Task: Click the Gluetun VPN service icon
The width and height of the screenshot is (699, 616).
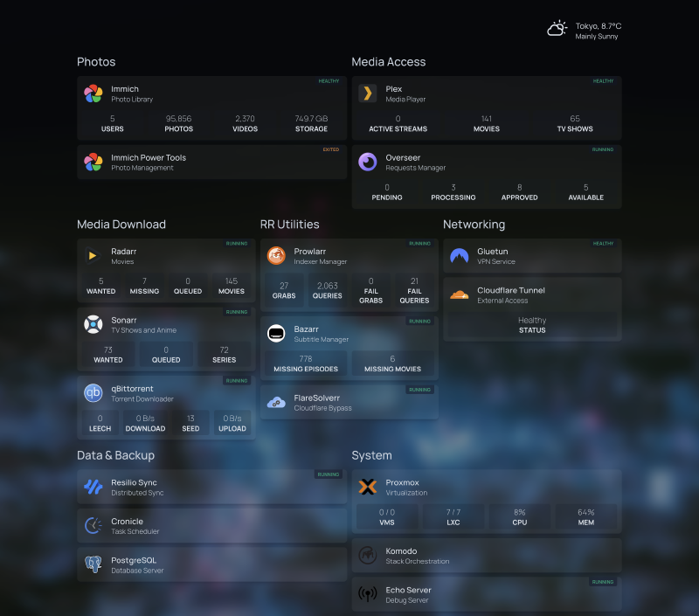Action: click(x=460, y=256)
